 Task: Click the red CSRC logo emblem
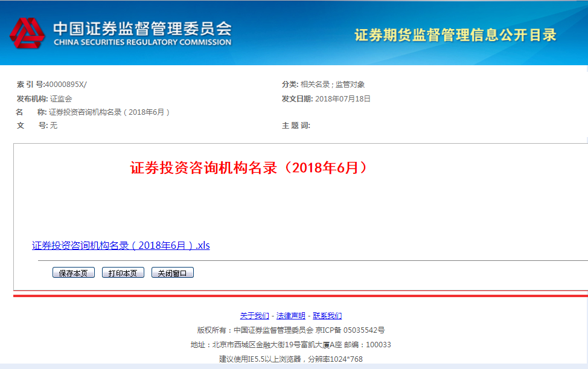pos(27,34)
